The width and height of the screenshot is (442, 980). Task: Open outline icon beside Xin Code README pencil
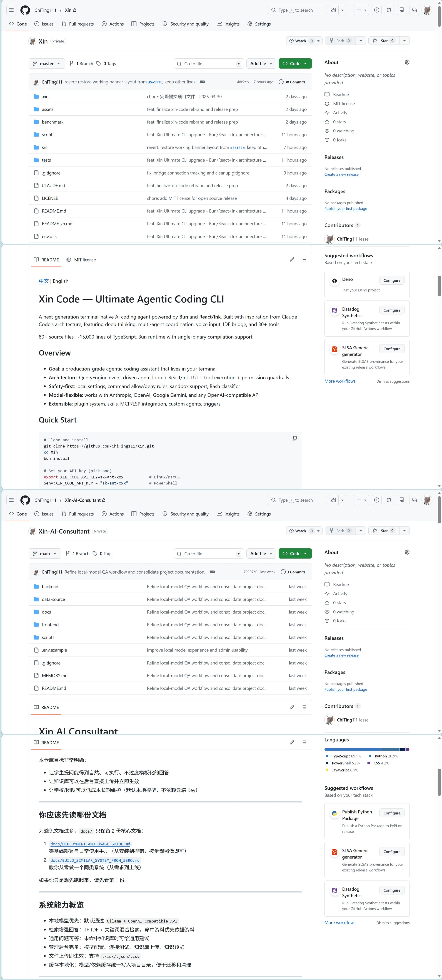304,259
